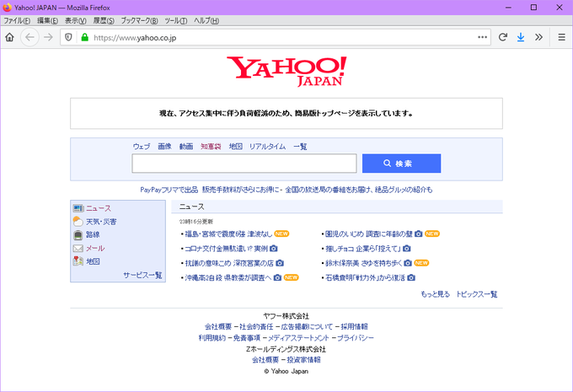Click the mail envelope icon

(78, 249)
